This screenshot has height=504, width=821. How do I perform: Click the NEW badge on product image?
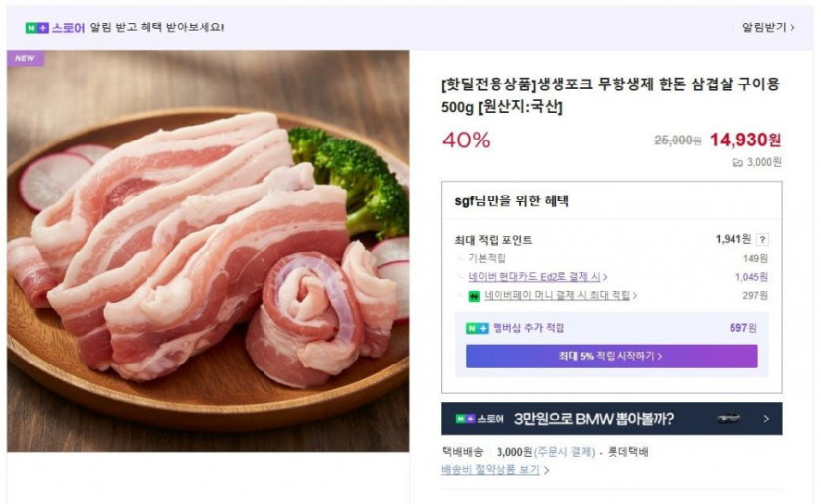click(26, 59)
